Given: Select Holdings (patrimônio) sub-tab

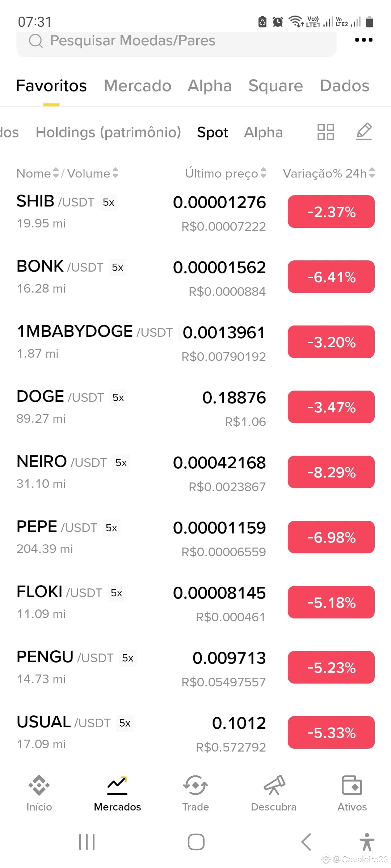Looking at the screenshot, I should [108, 132].
